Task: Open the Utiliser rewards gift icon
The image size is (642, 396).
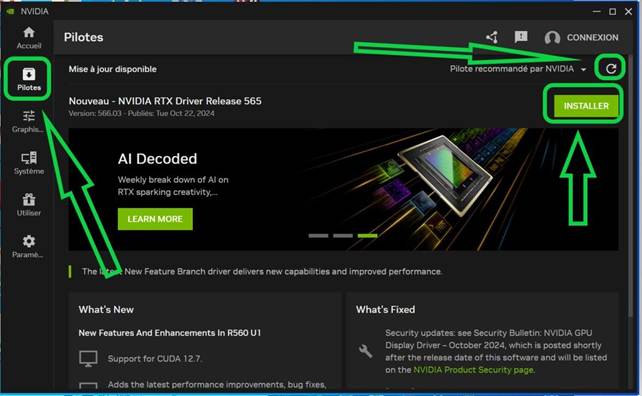Action: pyautogui.click(x=29, y=204)
